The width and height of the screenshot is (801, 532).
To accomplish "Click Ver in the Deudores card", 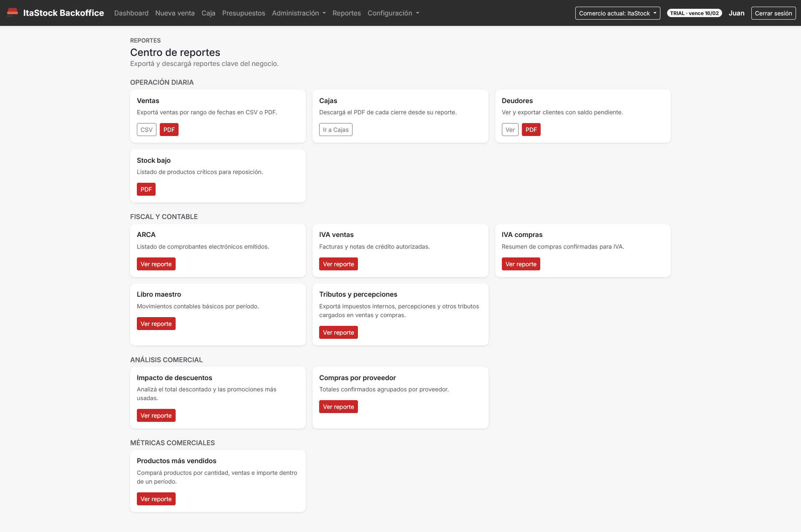I will pos(510,130).
